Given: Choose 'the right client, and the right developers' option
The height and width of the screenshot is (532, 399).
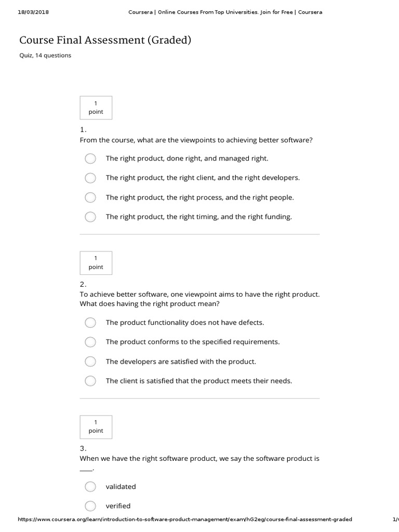Looking at the screenshot, I should tap(90, 178).
